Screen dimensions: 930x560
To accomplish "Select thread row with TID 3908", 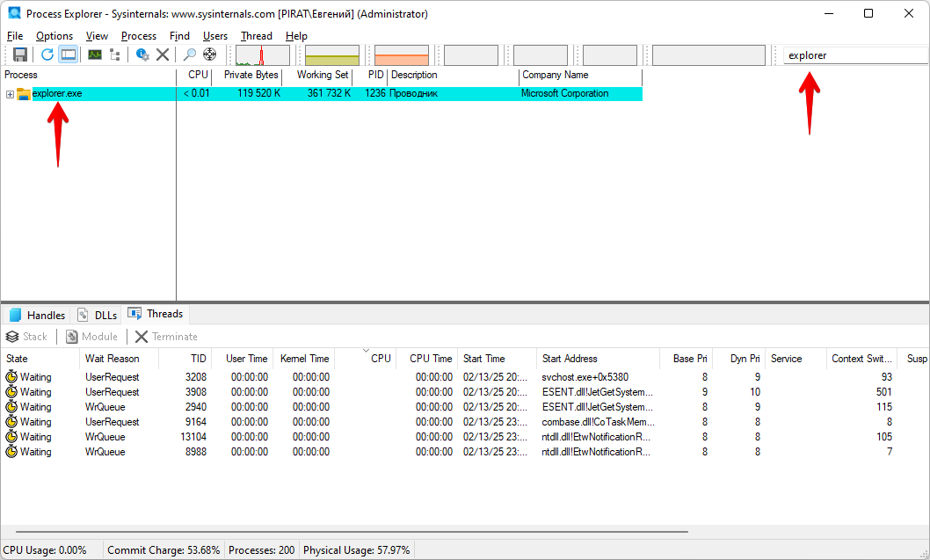I will 465,392.
